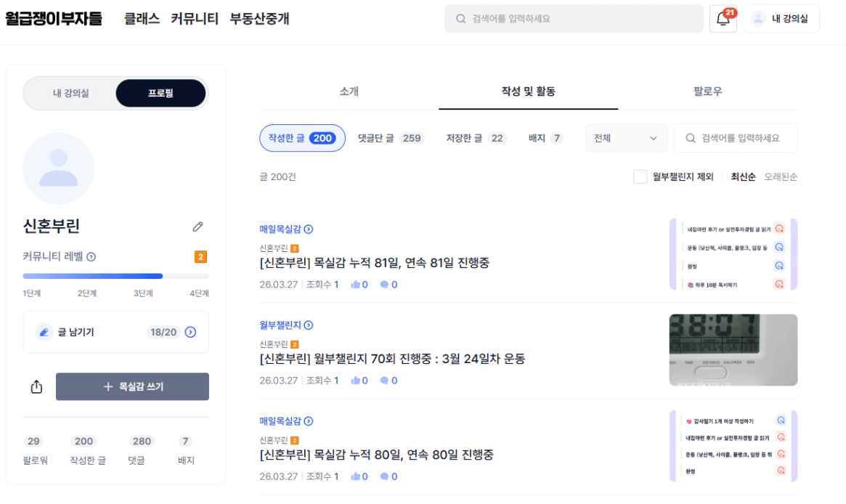Click the arrow icon on 글 남기기 row
This screenshot has height=504, width=846.
190,332
